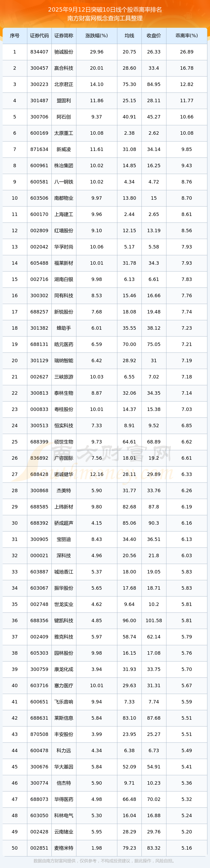Click the 序号 column header
Image resolution: width=210 pixels, height=868 pixels.
pyautogui.click(x=14, y=36)
